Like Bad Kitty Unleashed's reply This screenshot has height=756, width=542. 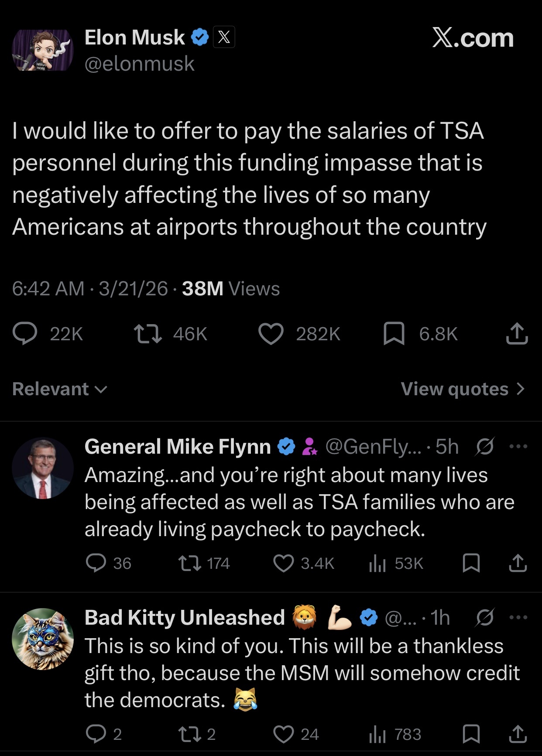pyautogui.click(x=284, y=734)
